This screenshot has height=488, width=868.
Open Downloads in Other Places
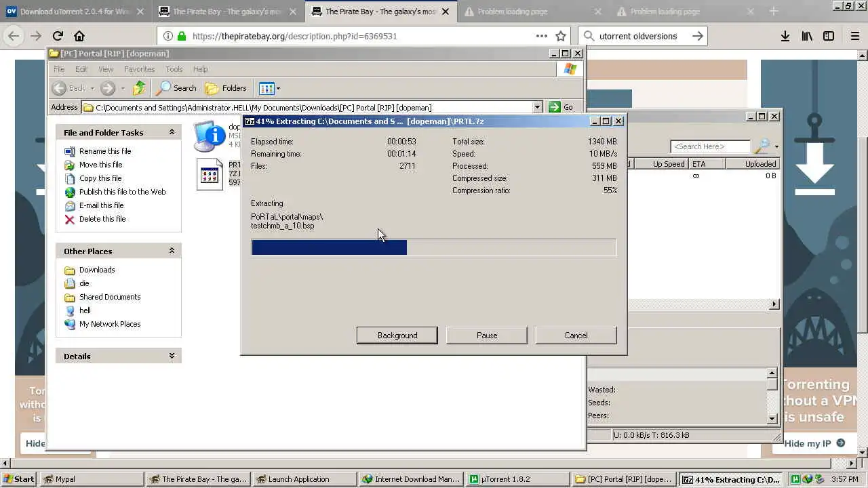click(97, 270)
